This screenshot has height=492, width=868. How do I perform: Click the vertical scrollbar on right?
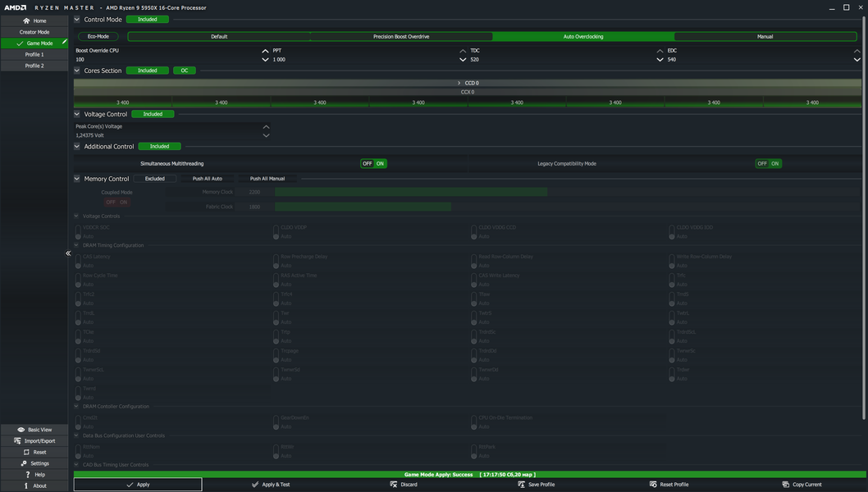click(x=863, y=219)
